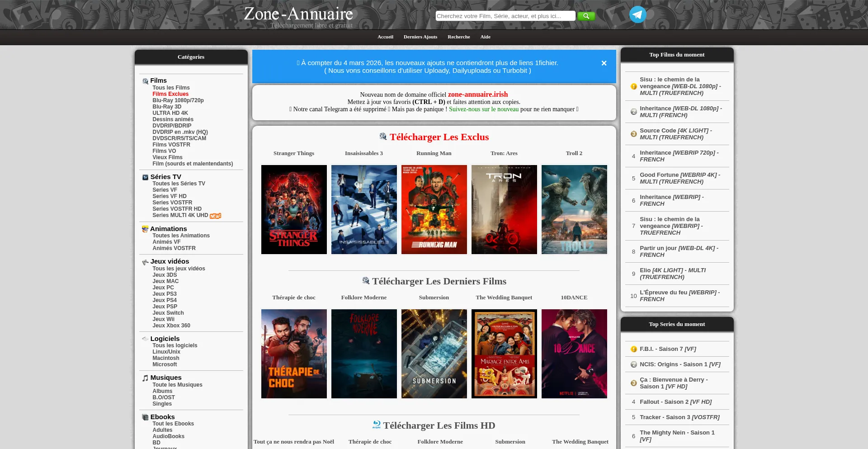Open ULTRA HD 4K films category
The image size is (868, 449).
coord(170,113)
